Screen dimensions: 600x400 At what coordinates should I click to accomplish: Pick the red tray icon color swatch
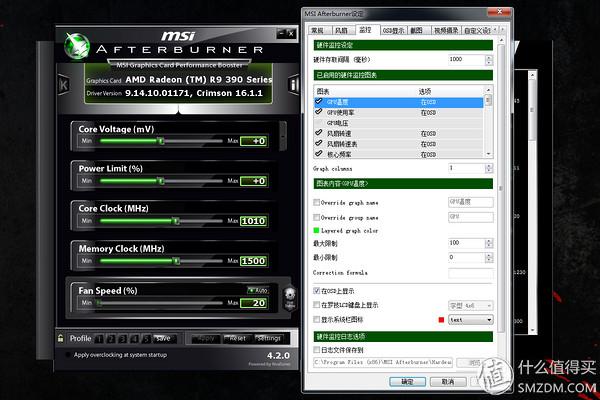pyautogui.click(x=441, y=320)
